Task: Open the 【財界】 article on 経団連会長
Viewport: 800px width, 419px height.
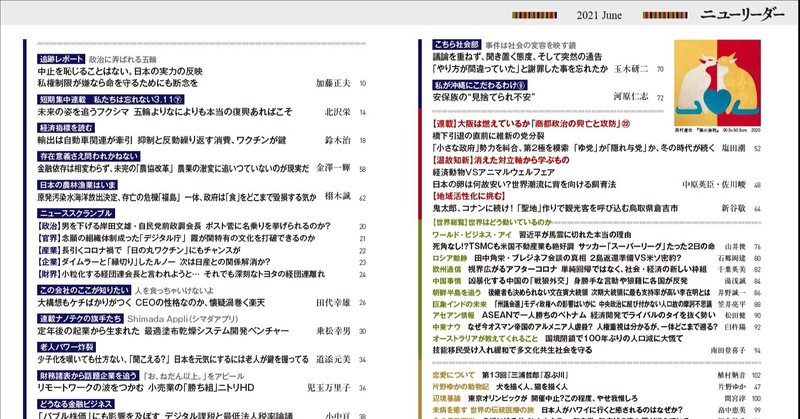Action: tap(181, 274)
